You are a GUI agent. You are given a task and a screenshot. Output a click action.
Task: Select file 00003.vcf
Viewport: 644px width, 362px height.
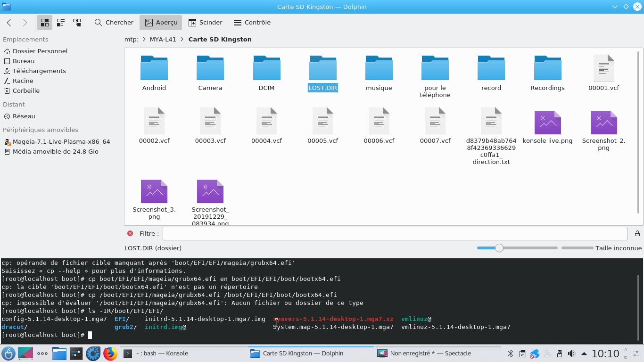(x=210, y=126)
